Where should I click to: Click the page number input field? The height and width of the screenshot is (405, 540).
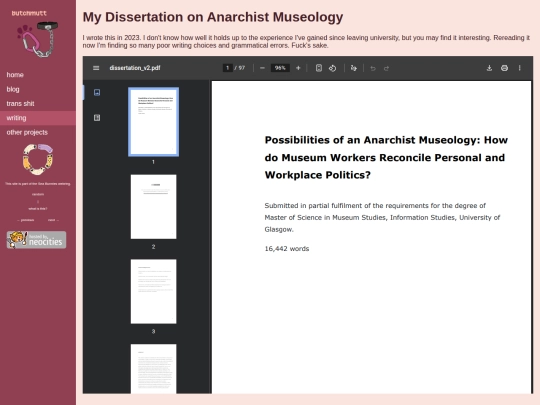(227, 68)
